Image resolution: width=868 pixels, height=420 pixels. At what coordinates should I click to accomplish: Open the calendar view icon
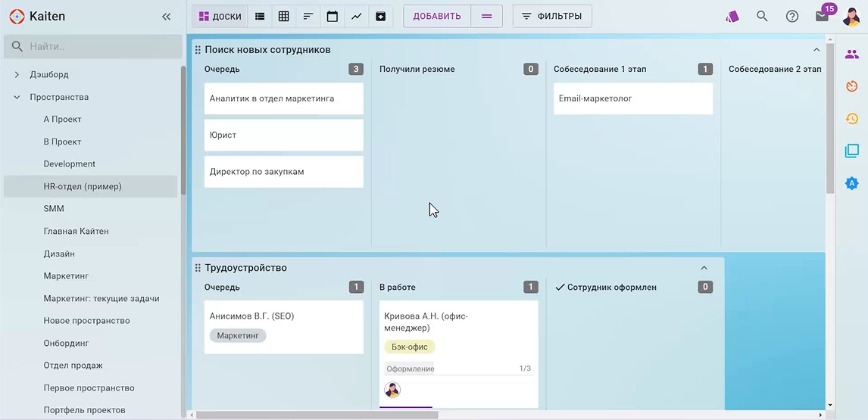click(333, 16)
